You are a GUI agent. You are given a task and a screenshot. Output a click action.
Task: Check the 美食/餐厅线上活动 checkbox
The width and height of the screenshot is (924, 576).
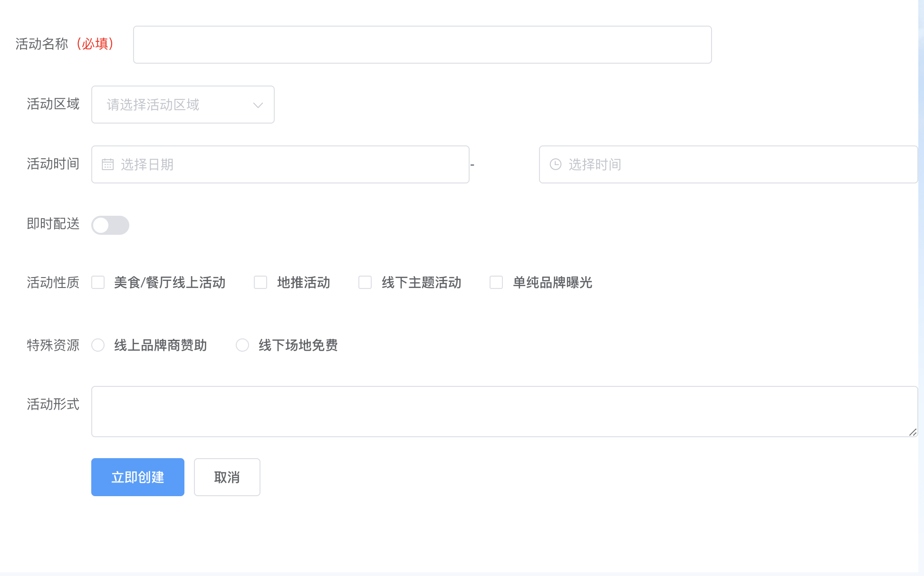click(x=98, y=282)
